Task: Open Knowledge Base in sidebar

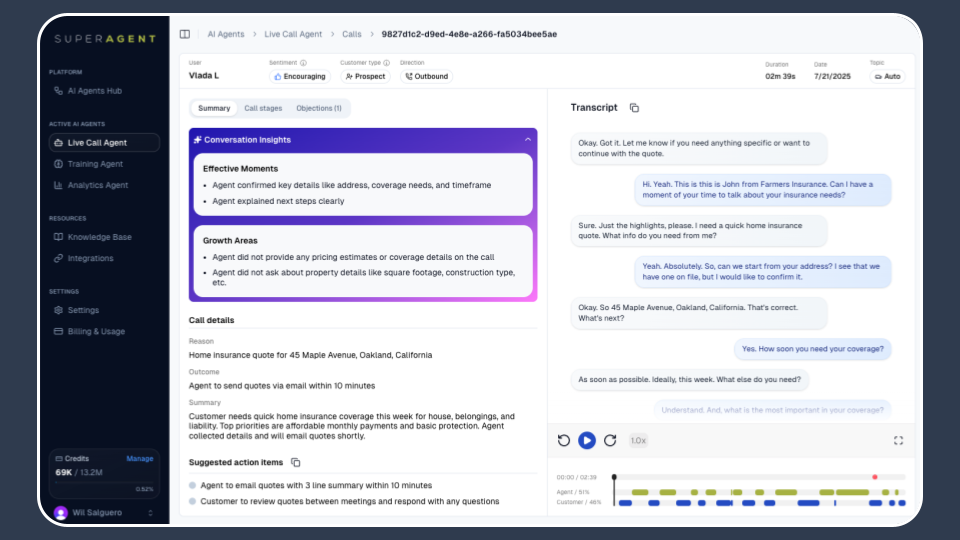Action: [99, 237]
